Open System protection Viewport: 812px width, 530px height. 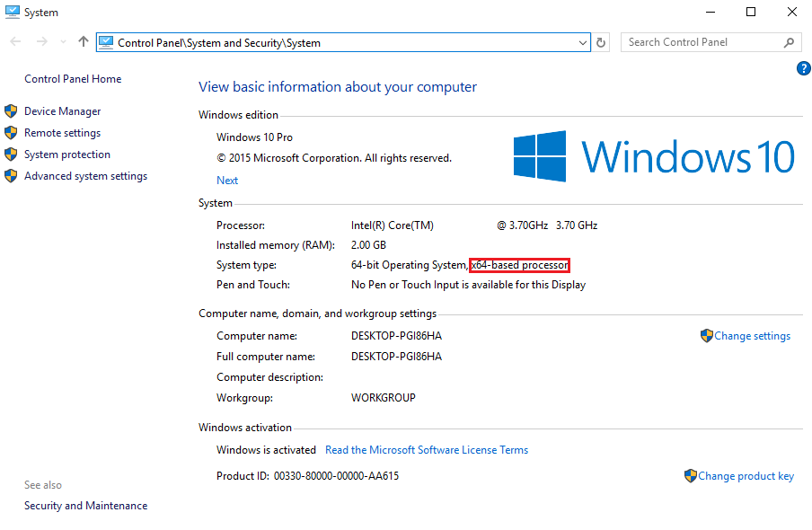click(x=67, y=155)
